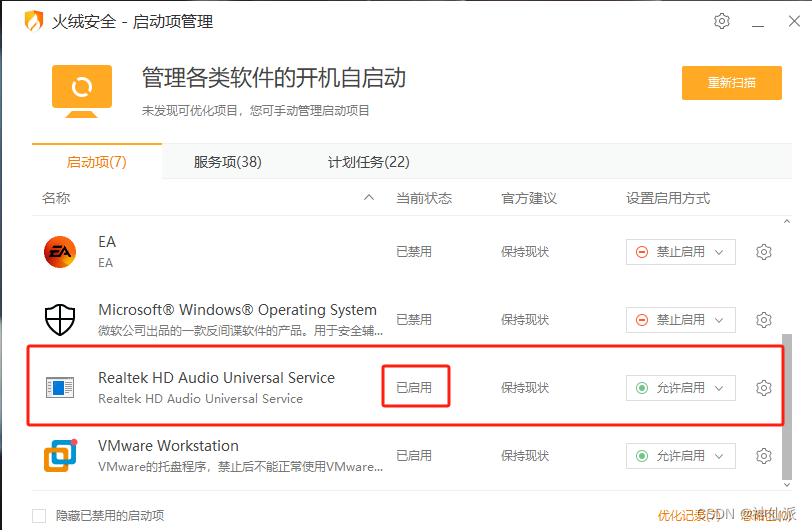Select the Realtek HD Audio Universal Service name
812x530 pixels.
coord(216,378)
